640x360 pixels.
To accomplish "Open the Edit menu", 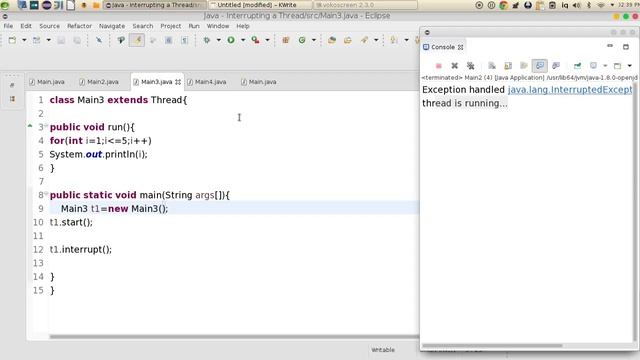I will click(26, 26).
